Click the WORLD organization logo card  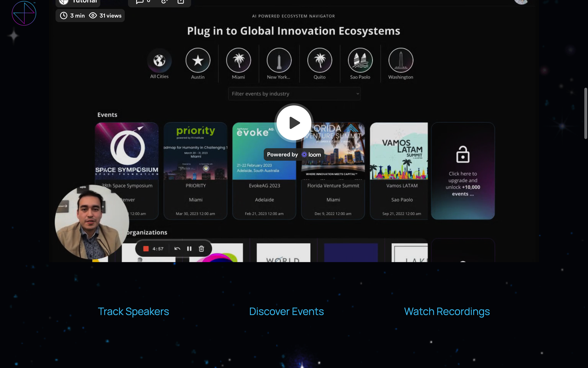click(x=283, y=253)
